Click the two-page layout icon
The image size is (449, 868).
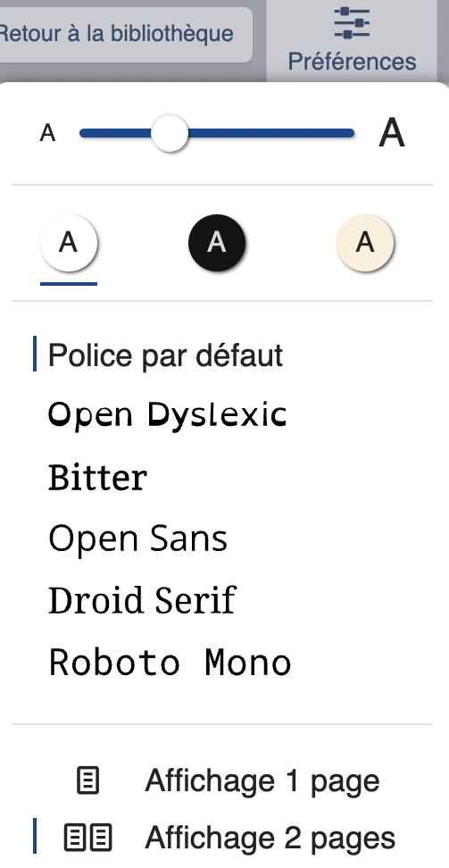(x=88, y=838)
